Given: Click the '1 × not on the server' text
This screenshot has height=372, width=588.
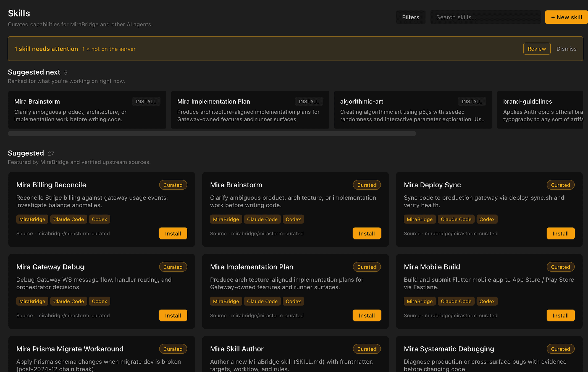Looking at the screenshot, I should pyautogui.click(x=109, y=49).
